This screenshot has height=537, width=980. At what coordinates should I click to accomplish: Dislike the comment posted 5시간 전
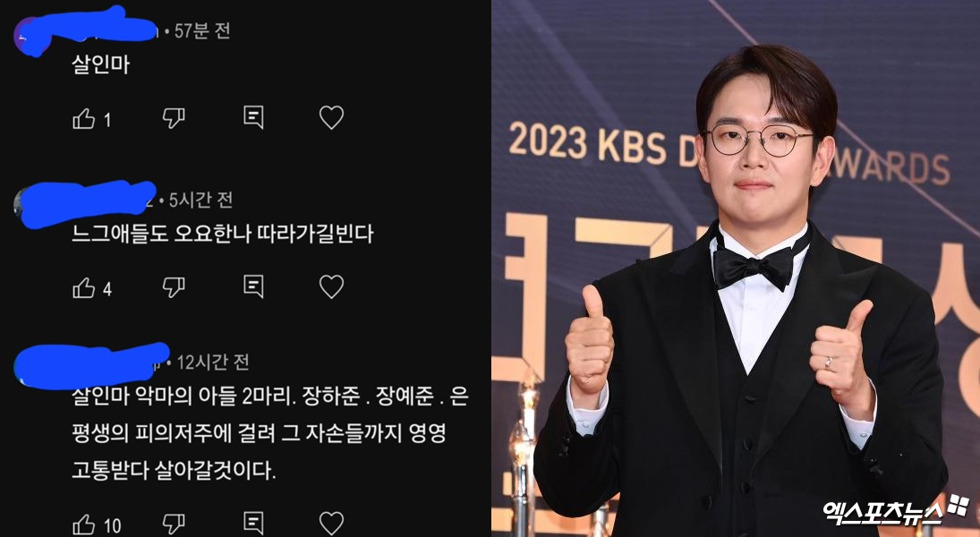click(174, 287)
